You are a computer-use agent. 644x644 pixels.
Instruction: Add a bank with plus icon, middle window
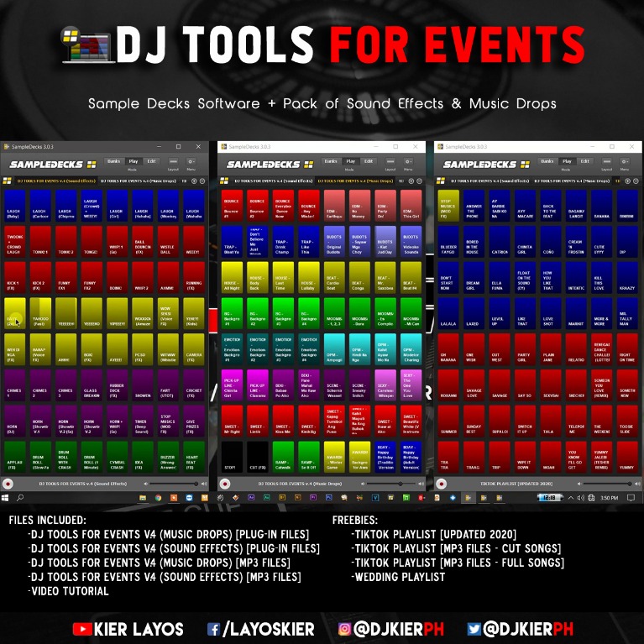pyautogui.click(x=411, y=181)
